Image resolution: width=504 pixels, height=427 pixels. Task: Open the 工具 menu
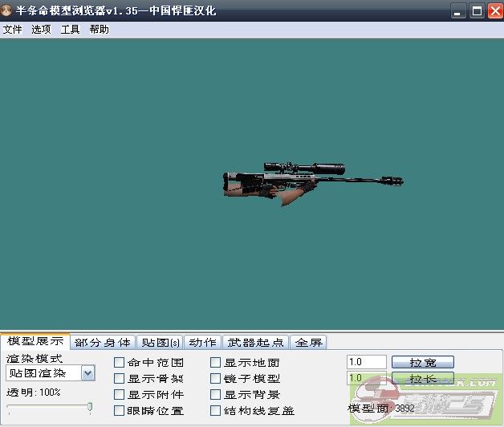point(71,29)
